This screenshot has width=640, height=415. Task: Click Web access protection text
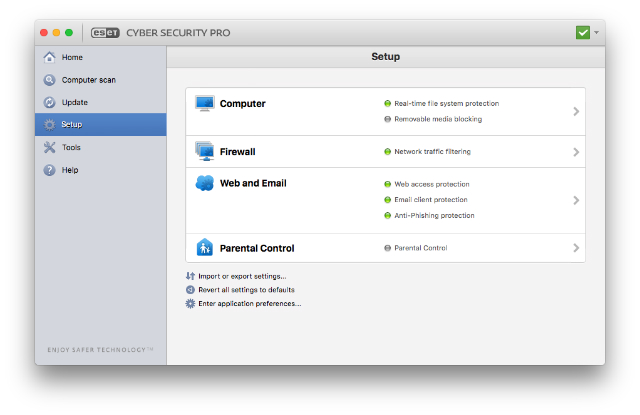(432, 184)
